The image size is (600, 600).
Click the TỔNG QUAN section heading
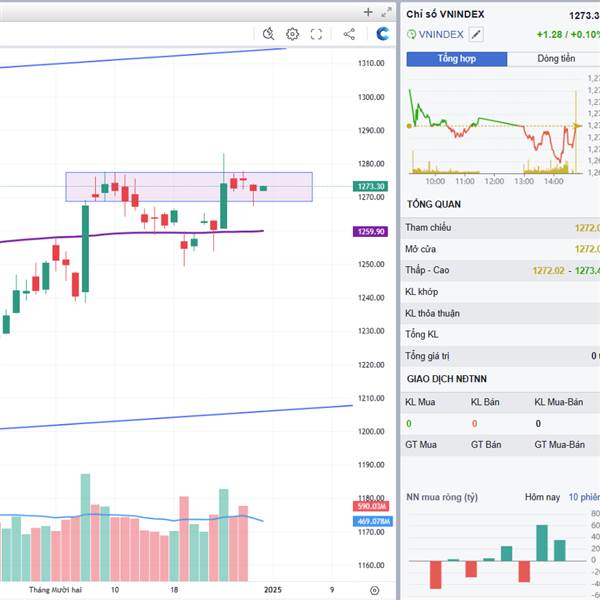[434, 204]
